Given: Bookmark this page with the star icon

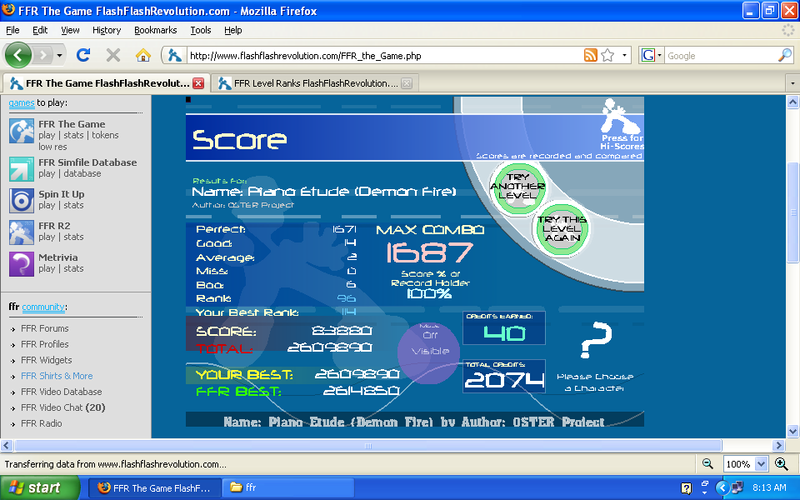Looking at the screenshot, I should point(607,55).
